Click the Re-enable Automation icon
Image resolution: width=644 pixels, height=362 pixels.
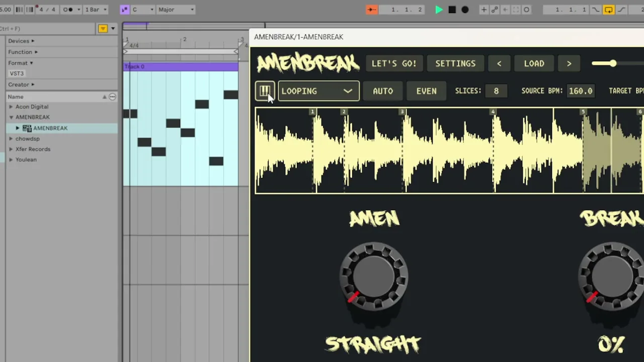(505, 10)
